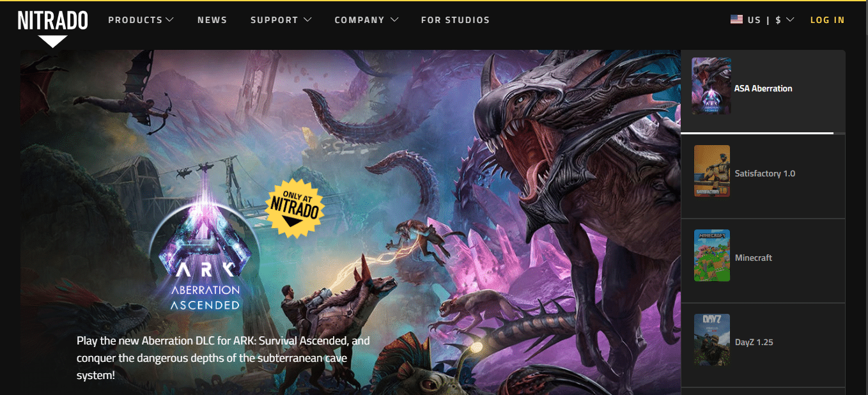Select the Satisfactory 1.0 slide title

coord(765,173)
